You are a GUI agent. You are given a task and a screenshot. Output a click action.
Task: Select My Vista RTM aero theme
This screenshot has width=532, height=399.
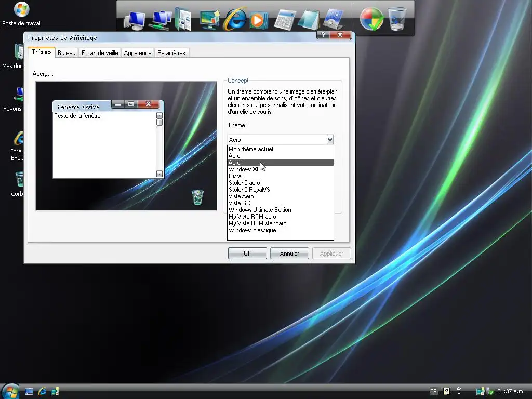pos(280,217)
